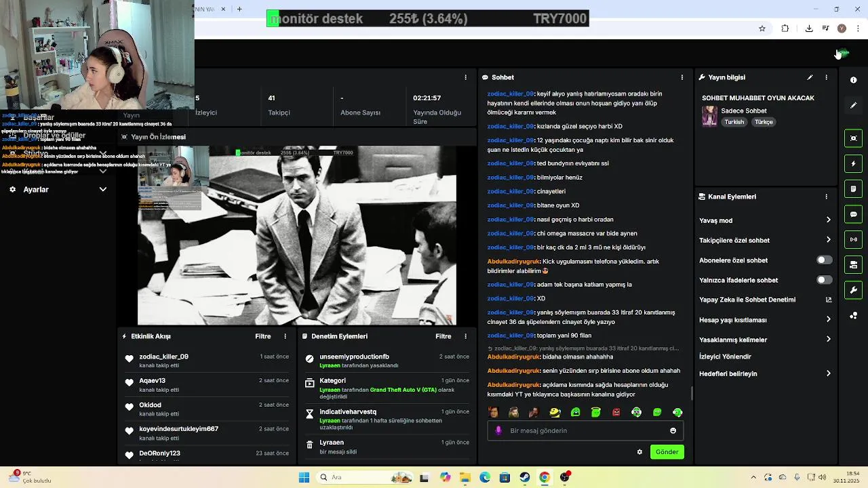Click the microphone icon in the chat input
868x488 pixels.
pos(498,430)
